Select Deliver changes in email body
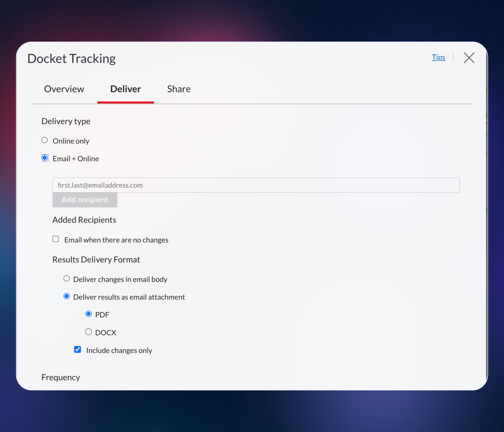This screenshot has width=504, height=432. point(66,278)
